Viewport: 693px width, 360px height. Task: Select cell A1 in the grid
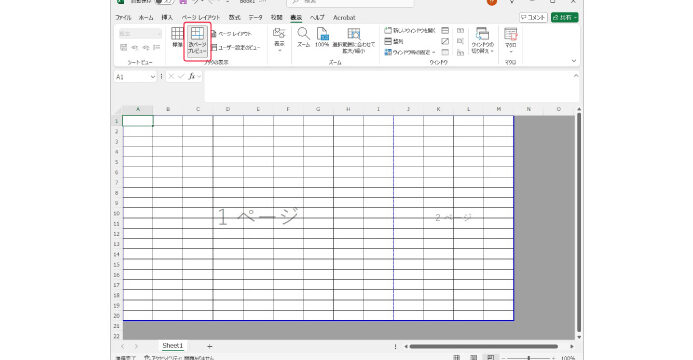click(138, 121)
